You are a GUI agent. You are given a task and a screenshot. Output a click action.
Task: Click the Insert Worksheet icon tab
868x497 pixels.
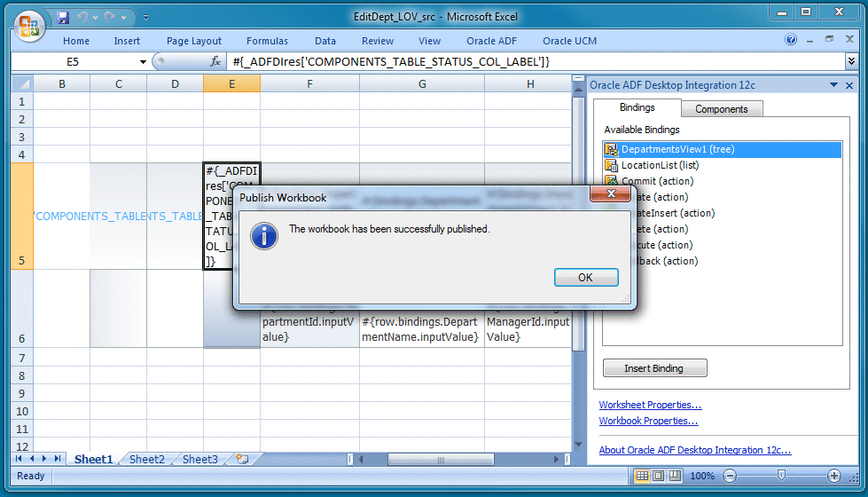[x=242, y=459]
